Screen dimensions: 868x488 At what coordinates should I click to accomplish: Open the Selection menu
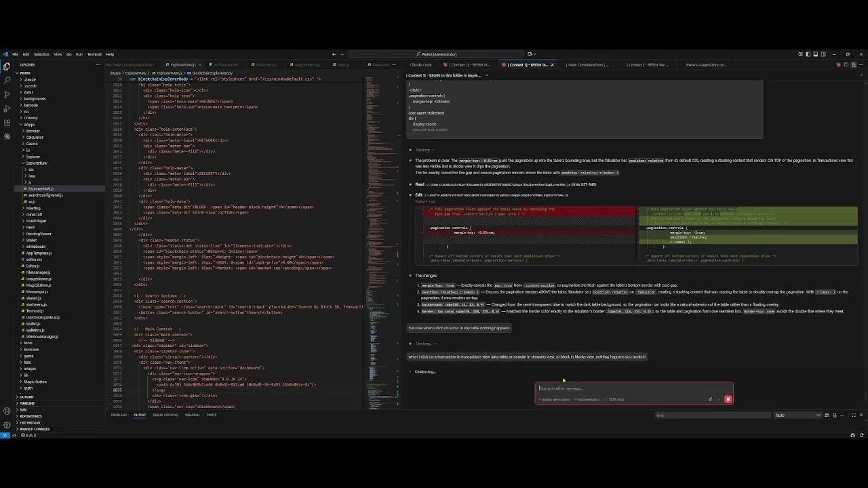[41, 54]
